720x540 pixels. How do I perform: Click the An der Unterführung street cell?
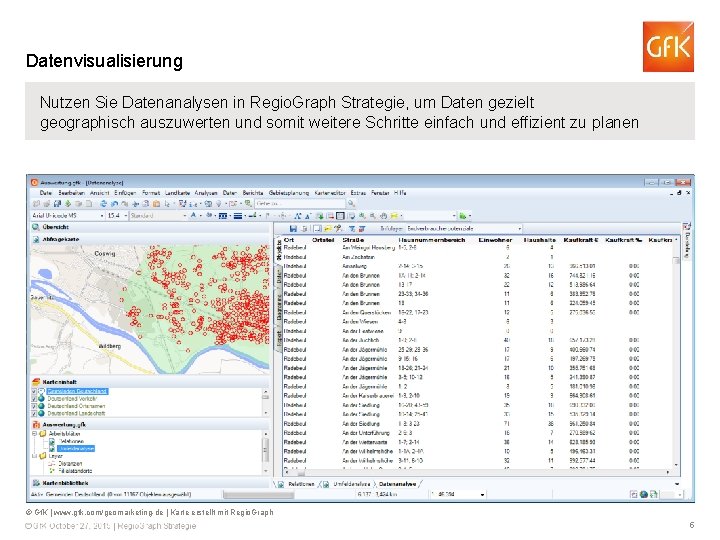[x=366, y=433]
